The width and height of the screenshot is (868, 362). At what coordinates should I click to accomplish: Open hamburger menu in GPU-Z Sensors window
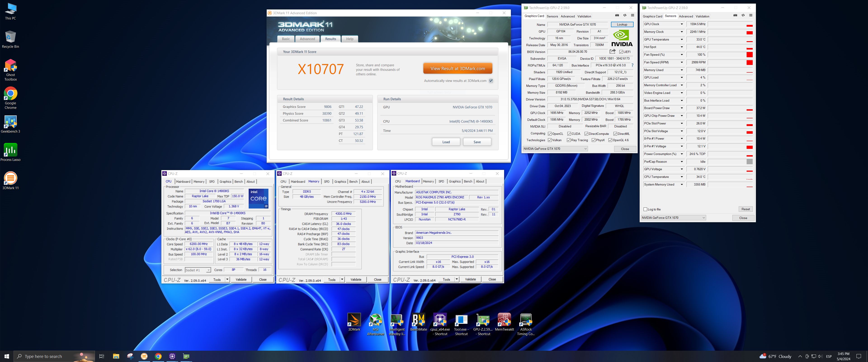(751, 15)
